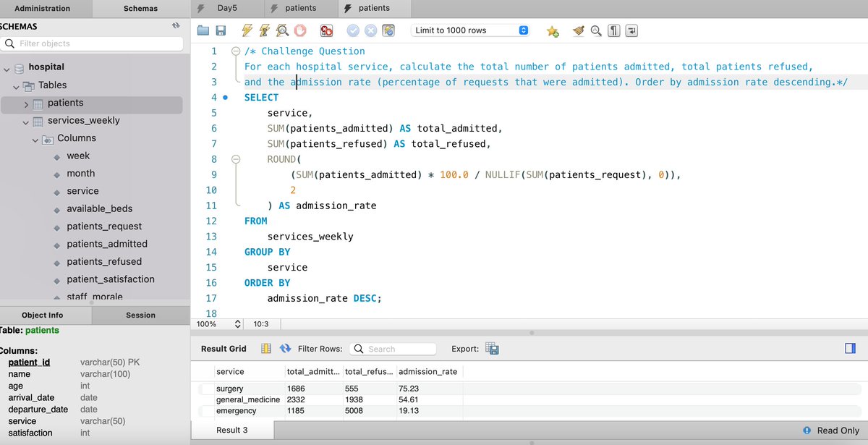Click the 75.23 admission rate cell
This screenshot has width=868, height=445.
click(428, 389)
